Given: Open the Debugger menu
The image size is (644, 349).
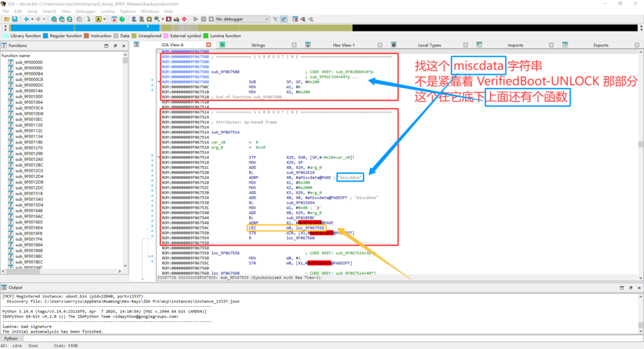Looking at the screenshot, I should [x=86, y=11].
